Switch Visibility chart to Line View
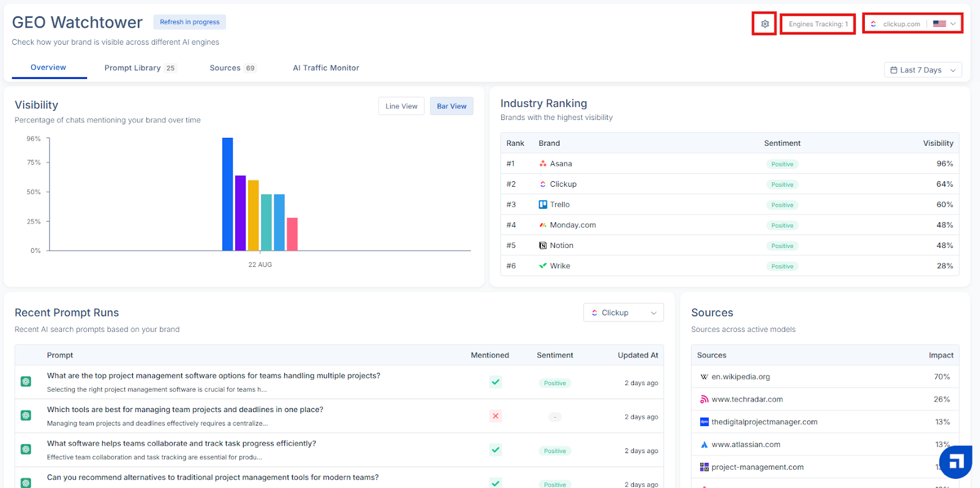This screenshot has width=980, height=488. click(x=401, y=106)
